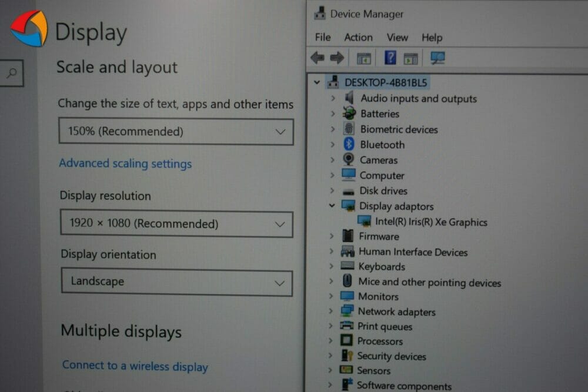Click the action pane toolbar icon right of Help icon
This screenshot has width=588, height=392.
tap(410, 58)
